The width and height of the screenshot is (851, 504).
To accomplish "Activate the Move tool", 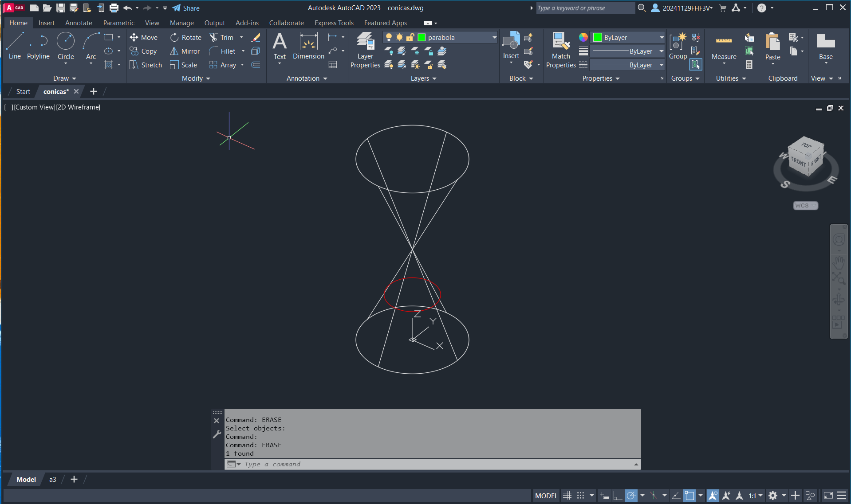I will pyautogui.click(x=144, y=38).
